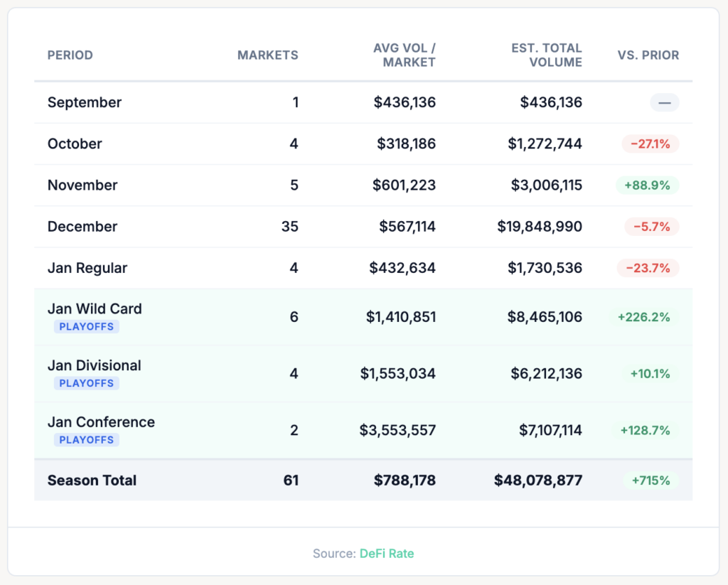Select the Season Total row label

[92, 481]
